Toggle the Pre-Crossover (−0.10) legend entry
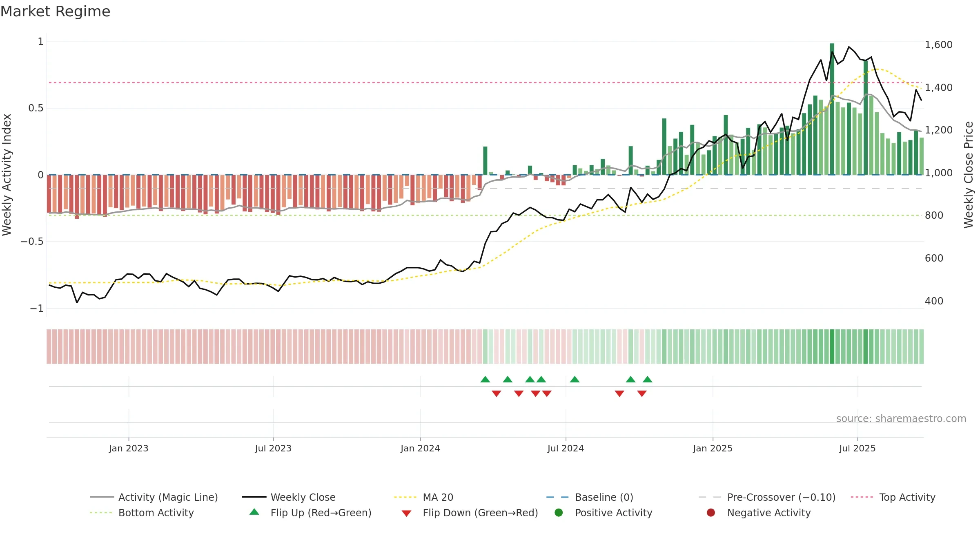 pyautogui.click(x=767, y=497)
